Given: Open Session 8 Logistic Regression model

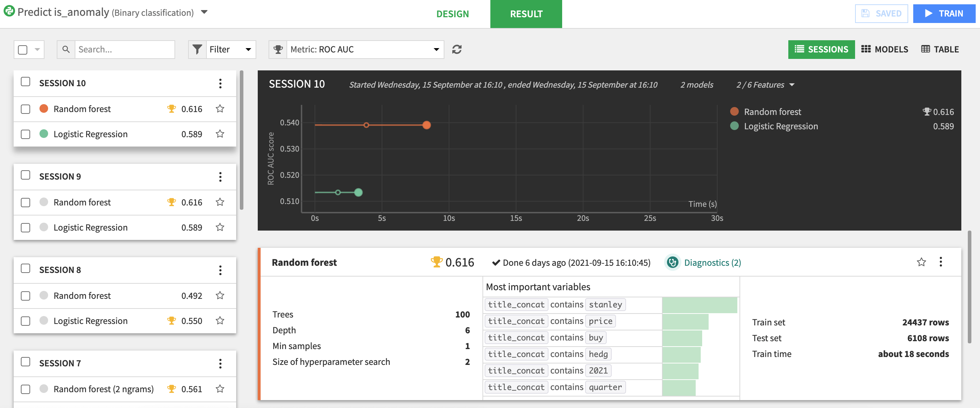Looking at the screenshot, I should tap(90, 321).
